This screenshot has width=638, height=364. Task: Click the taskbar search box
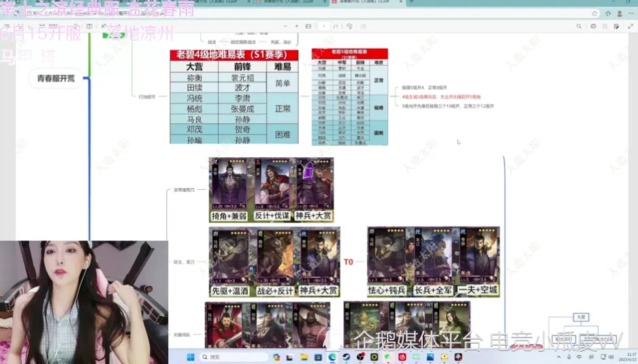(x=234, y=357)
